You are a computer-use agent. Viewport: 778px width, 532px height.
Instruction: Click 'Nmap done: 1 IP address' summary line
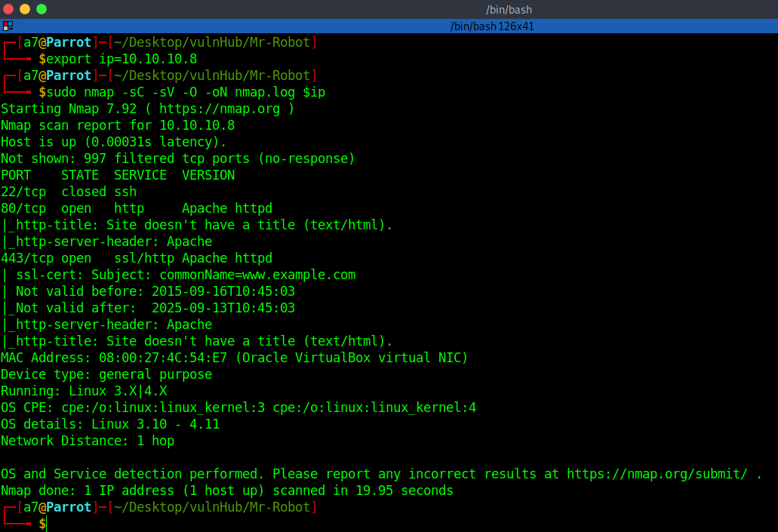[x=226, y=490]
